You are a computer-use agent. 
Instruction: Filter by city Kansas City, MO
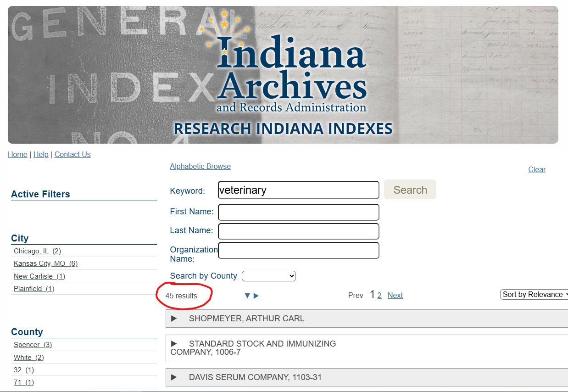tap(45, 263)
